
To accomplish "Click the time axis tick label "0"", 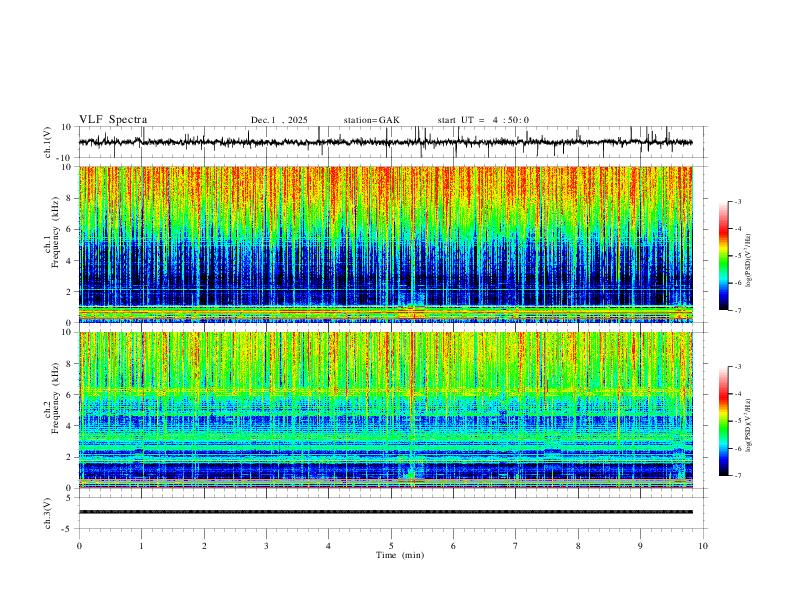I will pyautogui.click(x=79, y=546).
